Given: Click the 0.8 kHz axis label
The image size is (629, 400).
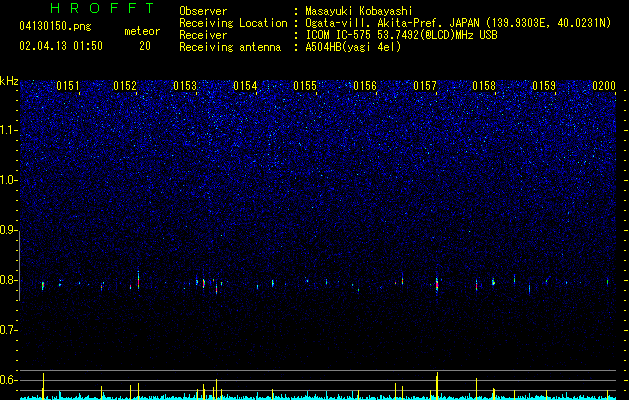Looking at the screenshot, I should click(x=8, y=280).
